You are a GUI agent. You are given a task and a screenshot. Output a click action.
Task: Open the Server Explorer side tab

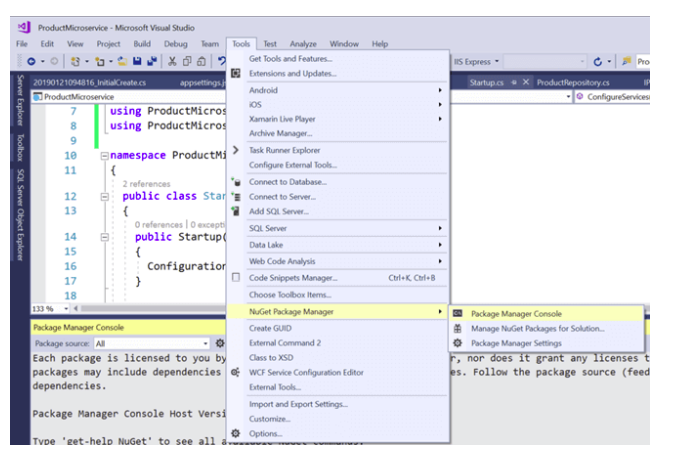tap(20, 100)
